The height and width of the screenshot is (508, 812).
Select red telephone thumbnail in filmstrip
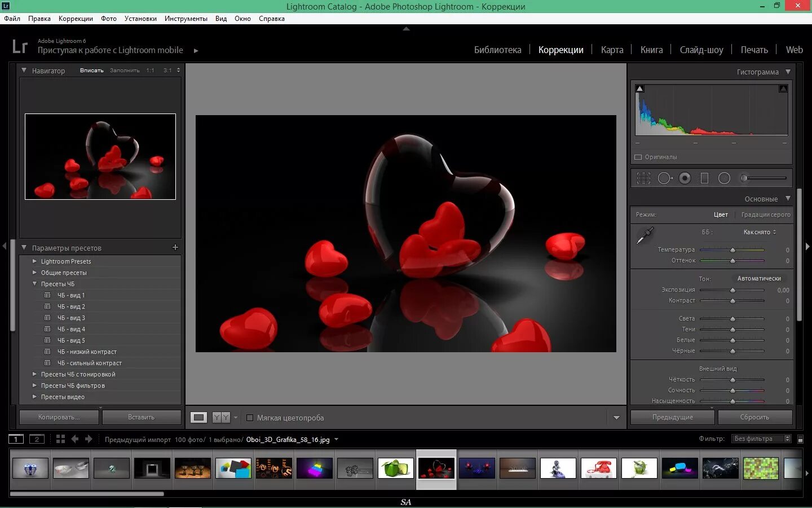[599, 468]
